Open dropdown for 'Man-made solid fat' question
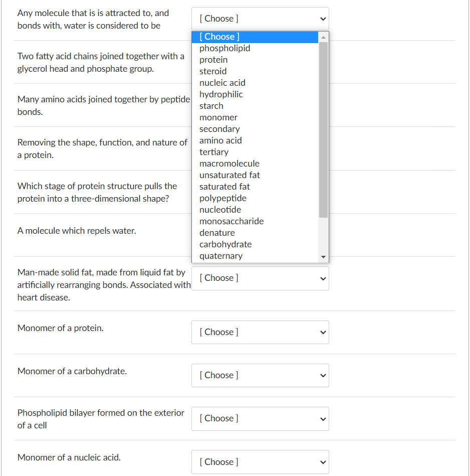The width and height of the screenshot is (470, 476). (x=260, y=278)
